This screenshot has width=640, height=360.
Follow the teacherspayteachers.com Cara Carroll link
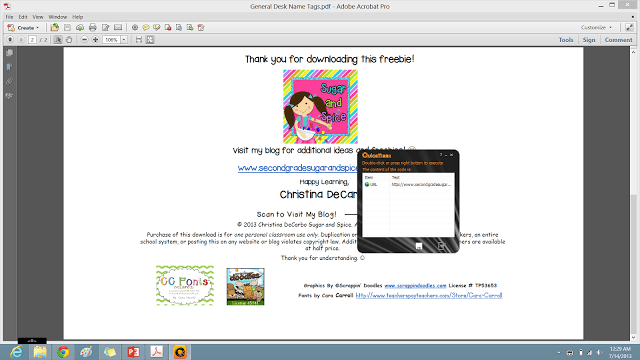[429, 295]
